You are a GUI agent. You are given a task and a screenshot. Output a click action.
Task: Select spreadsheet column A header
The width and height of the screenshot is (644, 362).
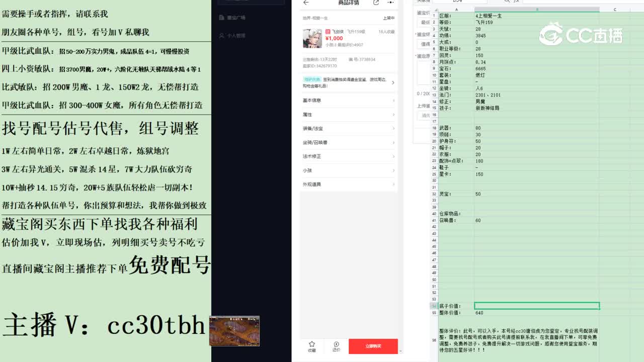[456, 10]
